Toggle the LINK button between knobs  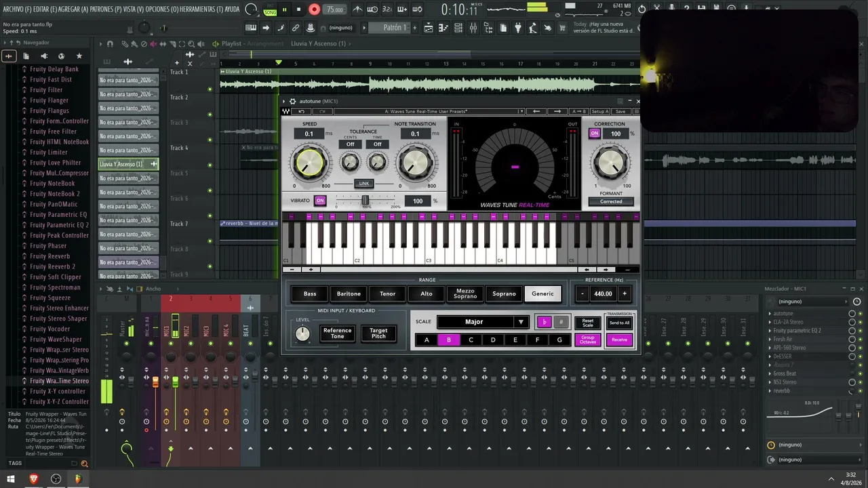coord(364,184)
